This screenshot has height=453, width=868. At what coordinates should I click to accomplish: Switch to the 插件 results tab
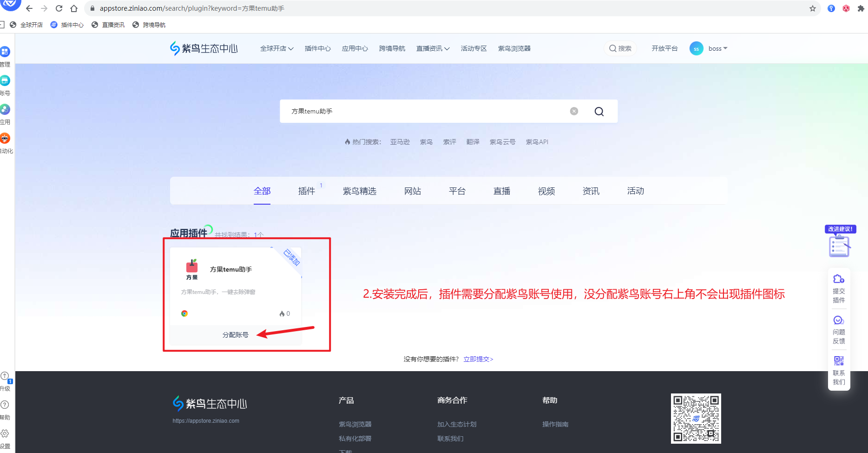(307, 191)
